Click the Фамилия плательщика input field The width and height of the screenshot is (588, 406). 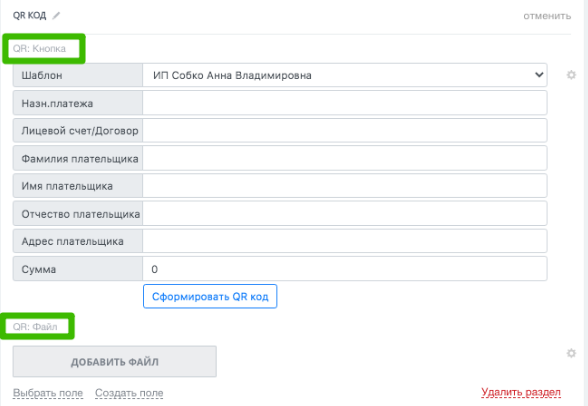point(344,158)
